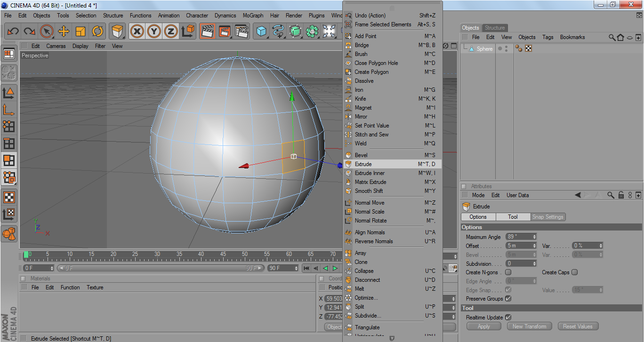Click the Add Cube primitive icon
644x342 pixels.
(261, 32)
